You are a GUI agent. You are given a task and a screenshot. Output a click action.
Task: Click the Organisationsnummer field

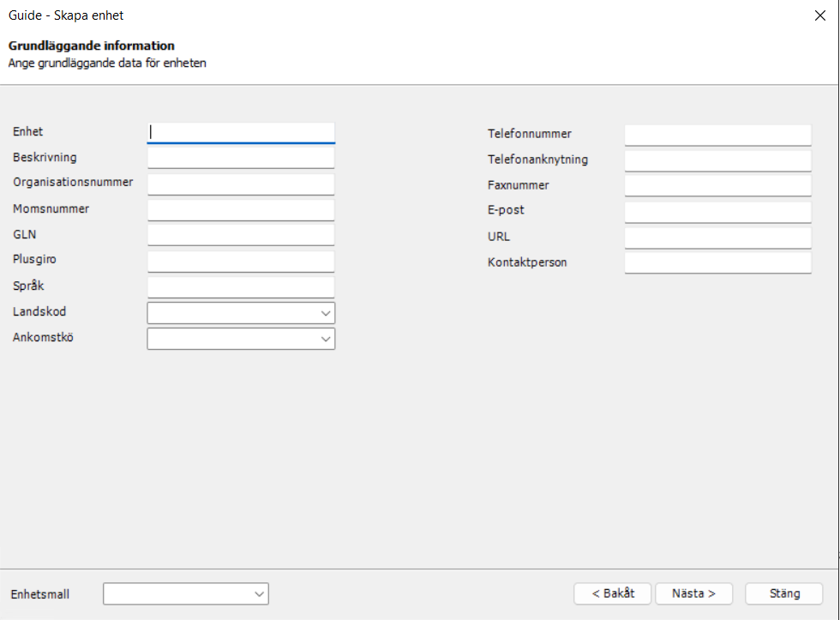[x=240, y=183]
